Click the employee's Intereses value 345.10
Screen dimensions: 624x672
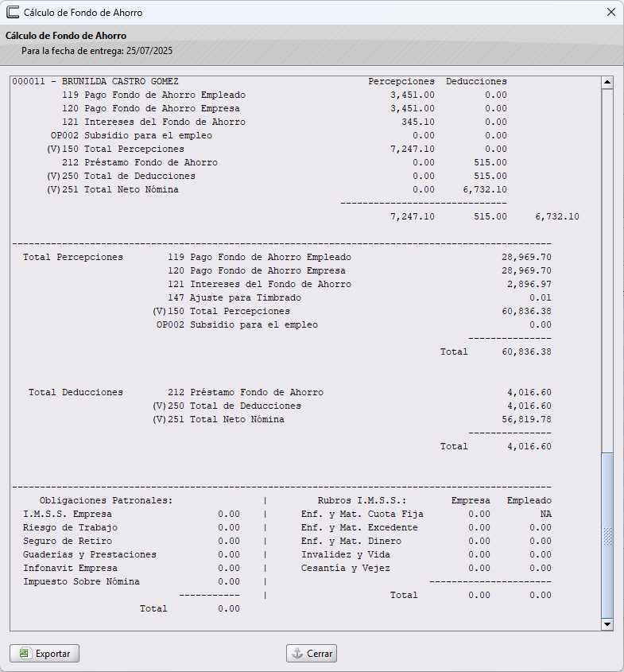click(x=418, y=122)
